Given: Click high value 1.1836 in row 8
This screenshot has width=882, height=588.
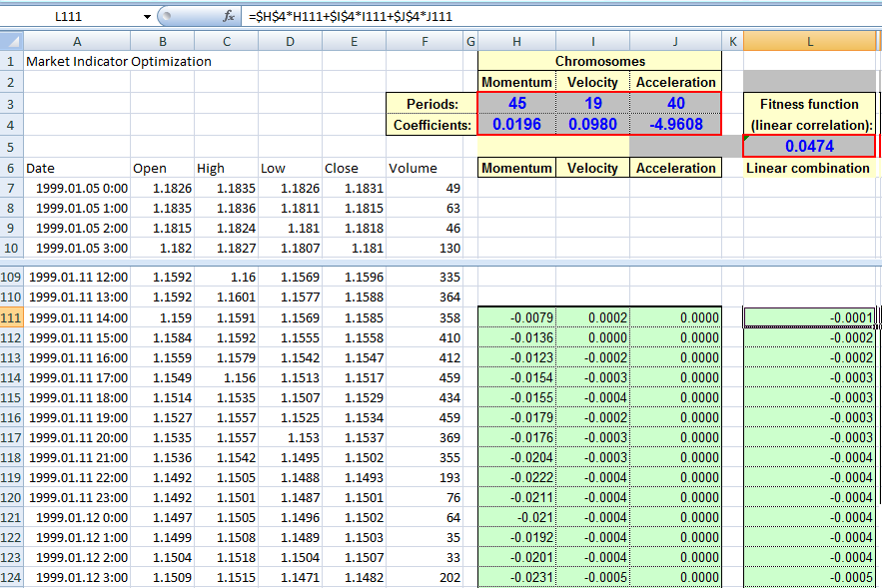Looking at the screenshot, I should [226, 208].
